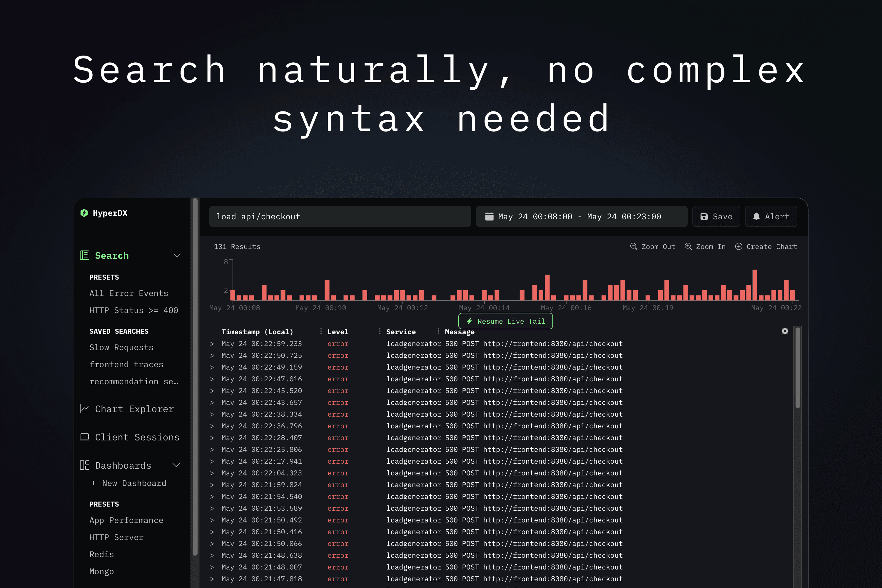Save the current search
882x588 pixels.
coord(716,216)
